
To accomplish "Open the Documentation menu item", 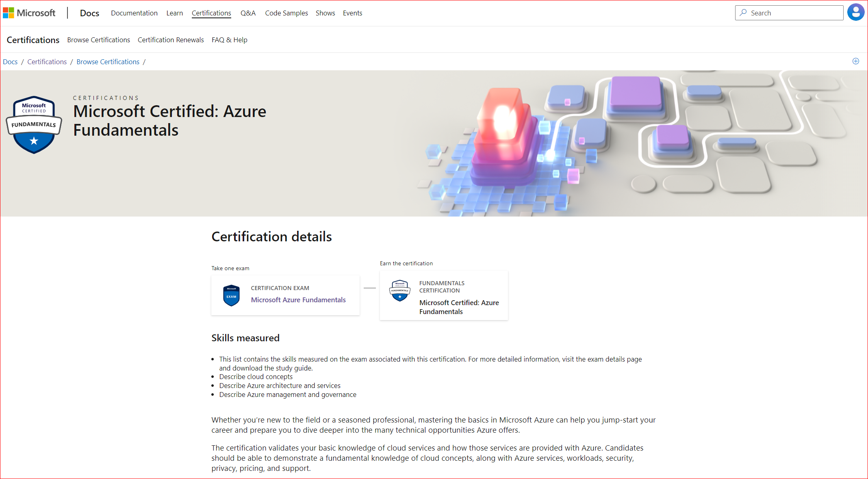I will tap(134, 13).
